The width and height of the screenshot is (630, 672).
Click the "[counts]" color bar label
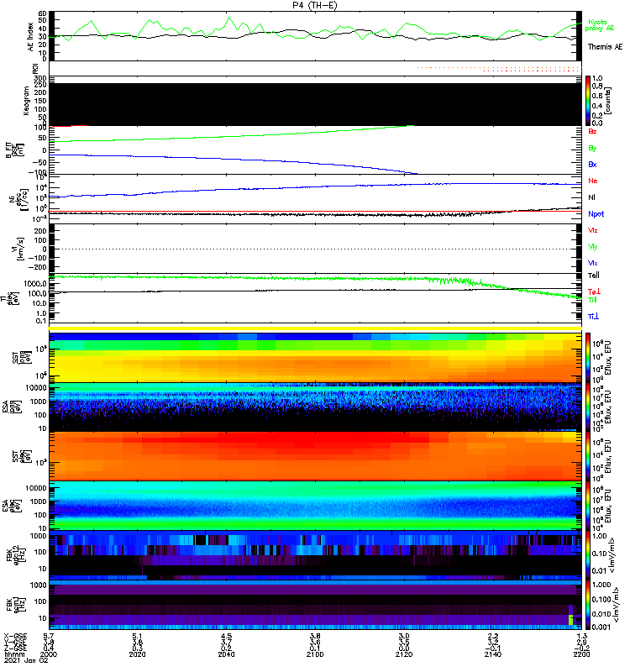click(x=609, y=101)
